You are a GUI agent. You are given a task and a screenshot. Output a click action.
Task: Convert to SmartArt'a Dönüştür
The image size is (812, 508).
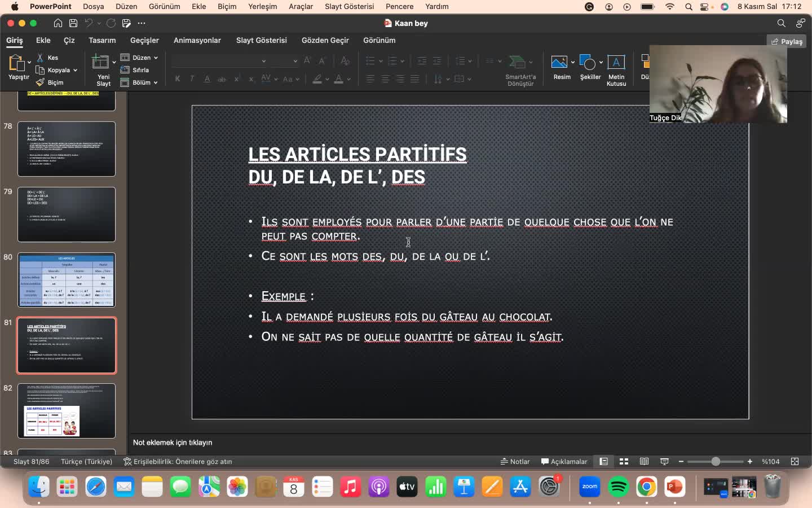[520, 71]
